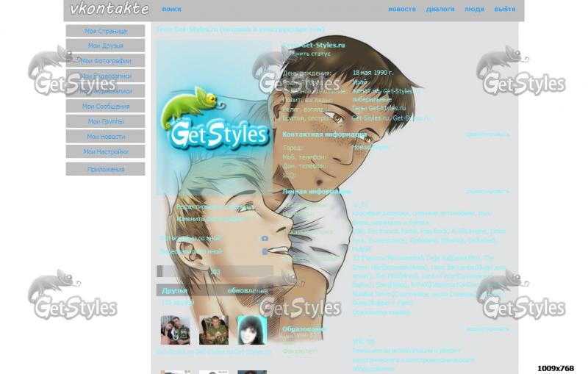
Task: Open диалоги in header
Action: point(440,10)
